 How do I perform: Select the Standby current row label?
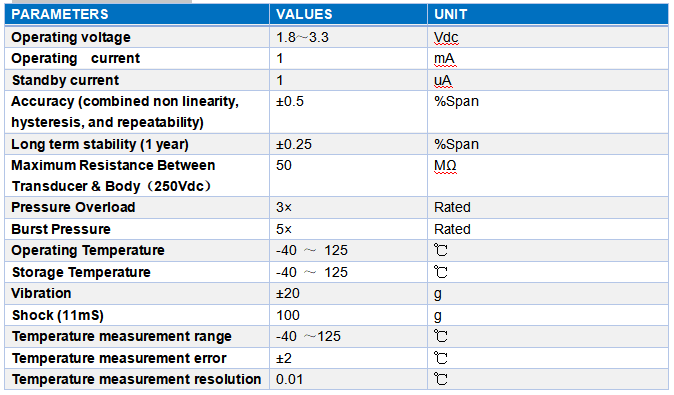click(x=65, y=80)
